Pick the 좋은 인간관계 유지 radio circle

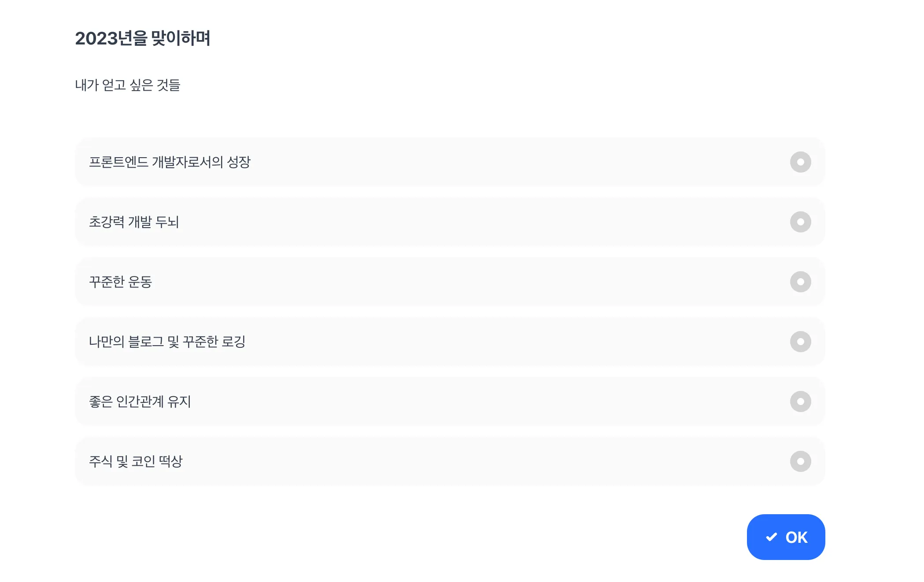pyautogui.click(x=800, y=402)
